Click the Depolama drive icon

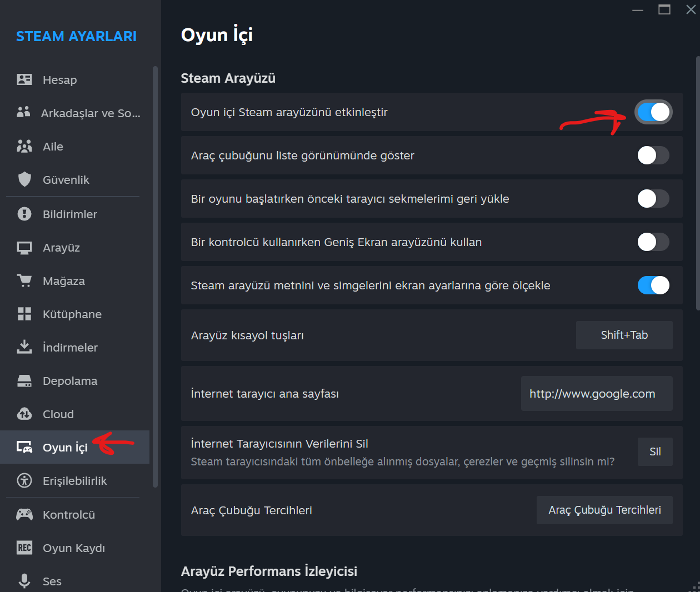[24, 380]
